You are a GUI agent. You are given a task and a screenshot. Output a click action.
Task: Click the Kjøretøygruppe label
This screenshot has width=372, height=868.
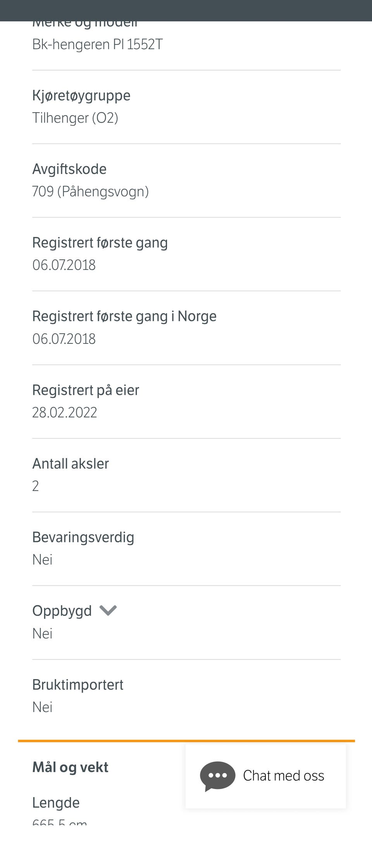tap(81, 96)
